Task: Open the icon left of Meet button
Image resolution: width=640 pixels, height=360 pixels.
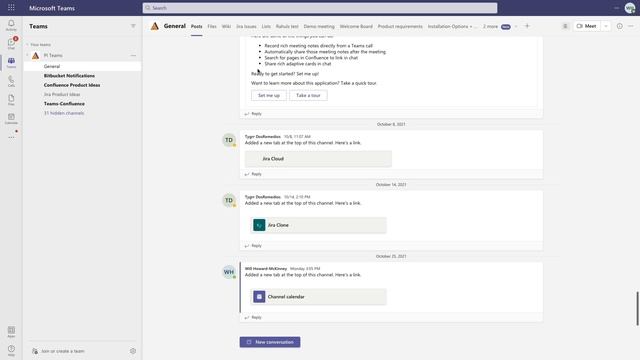Action: 565,26
